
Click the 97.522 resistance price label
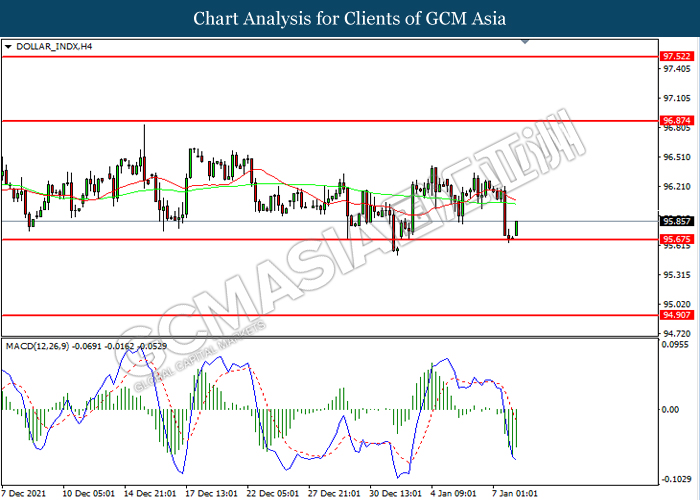pos(677,56)
